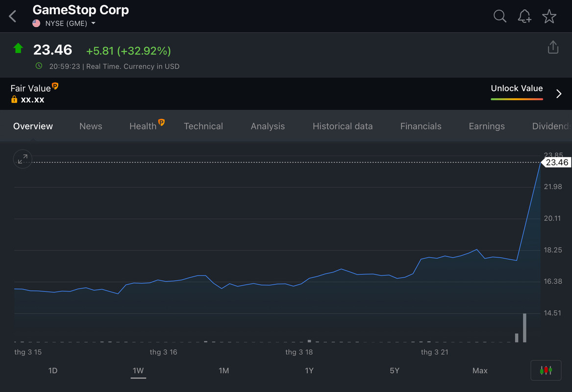The width and height of the screenshot is (572, 392).
Task: Tap the thg 3 16 date label
Action: (x=163, y=352)
